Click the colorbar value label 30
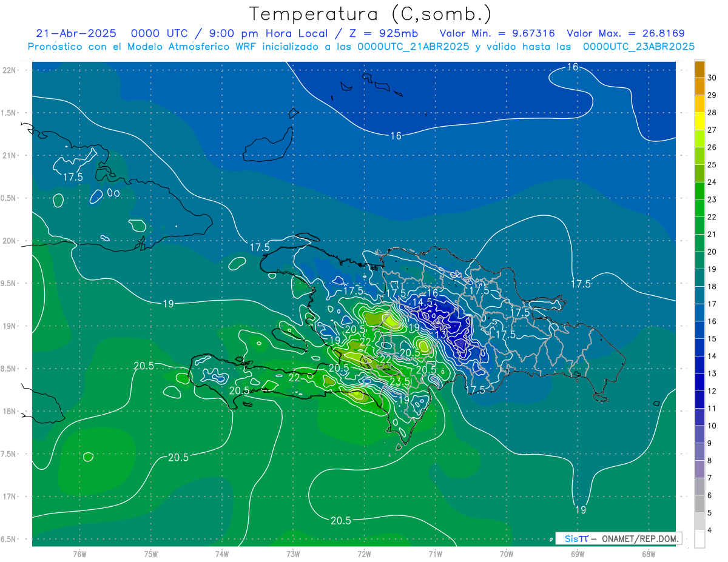This screenshot has width=728, height=562. [x=712, y=78]
